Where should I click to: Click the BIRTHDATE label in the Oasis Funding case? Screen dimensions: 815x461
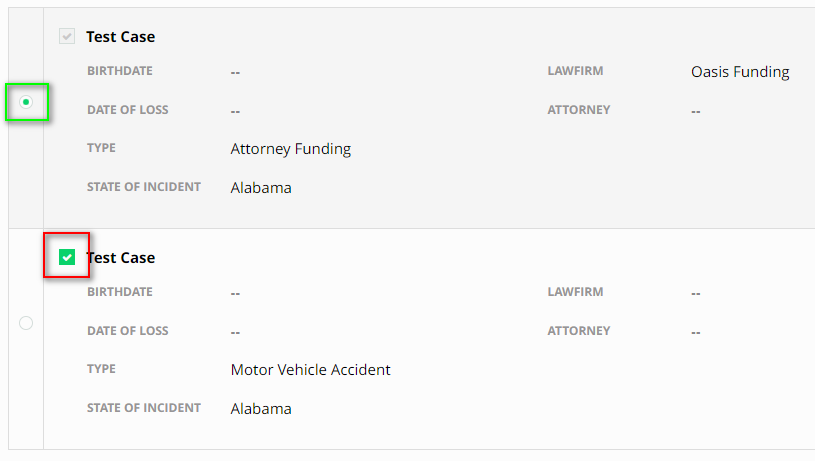(x=120, y=71)
